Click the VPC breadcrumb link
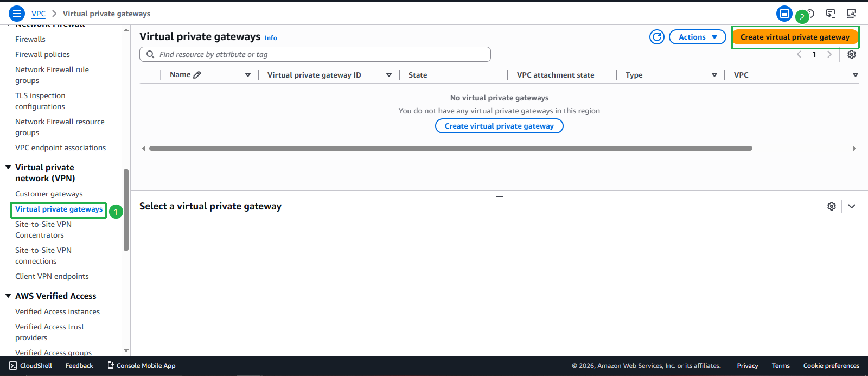Viewport: 868px width, 376px height. (39, 14)
